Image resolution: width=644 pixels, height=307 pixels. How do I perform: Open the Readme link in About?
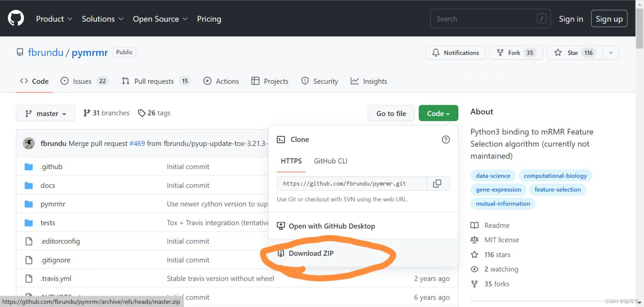(490, 225)
